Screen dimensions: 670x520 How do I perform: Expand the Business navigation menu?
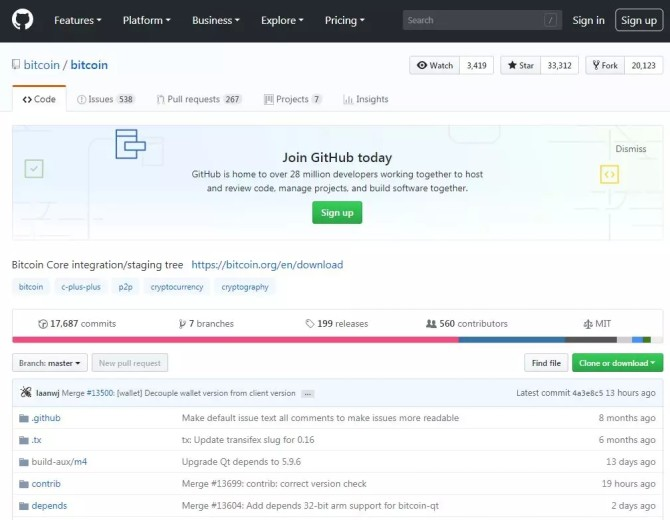point(216,20)
